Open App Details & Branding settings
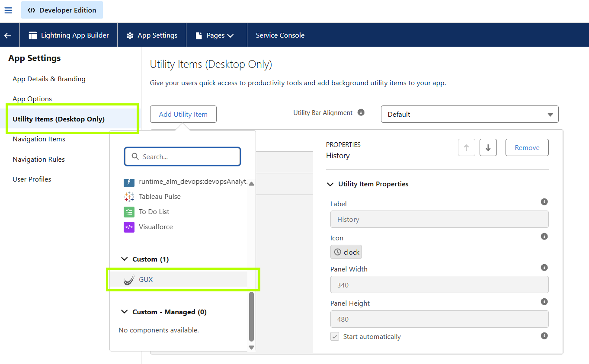This screenshot has height=364, width=589. coord(49,79)
